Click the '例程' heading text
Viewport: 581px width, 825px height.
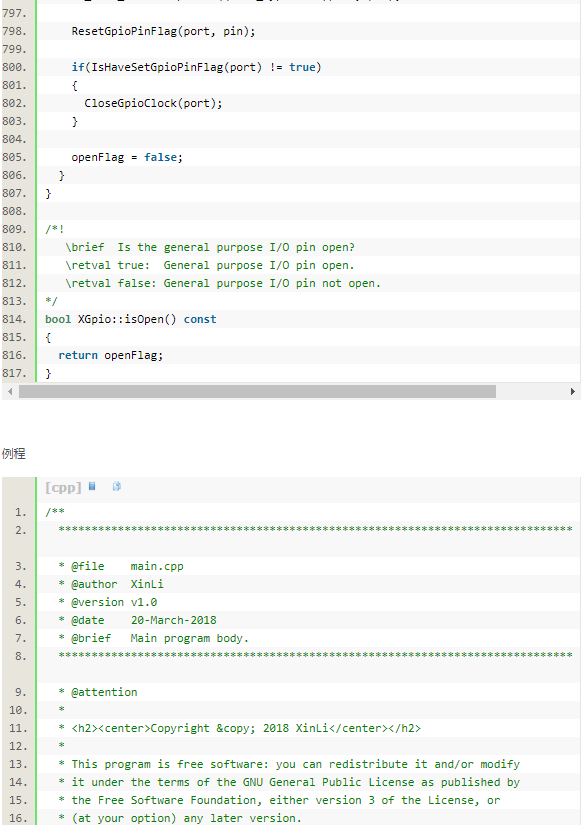(x=14, y=454)
